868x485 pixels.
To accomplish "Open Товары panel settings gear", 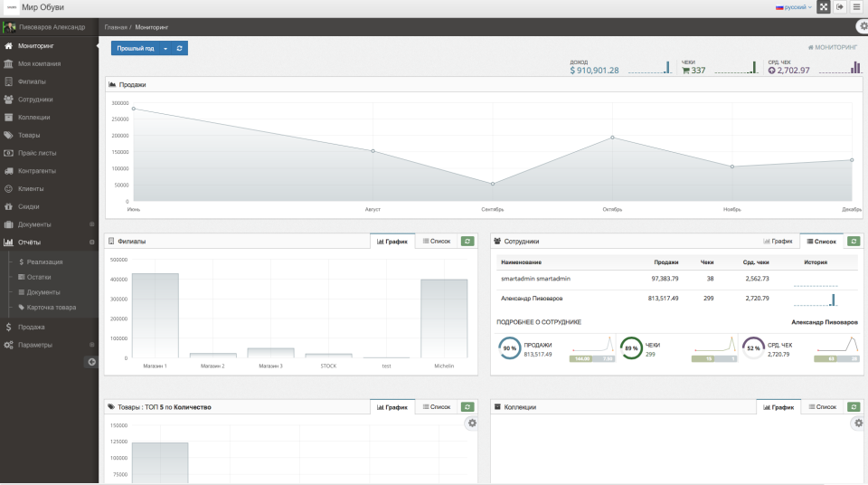I will [x=472, y=423].
